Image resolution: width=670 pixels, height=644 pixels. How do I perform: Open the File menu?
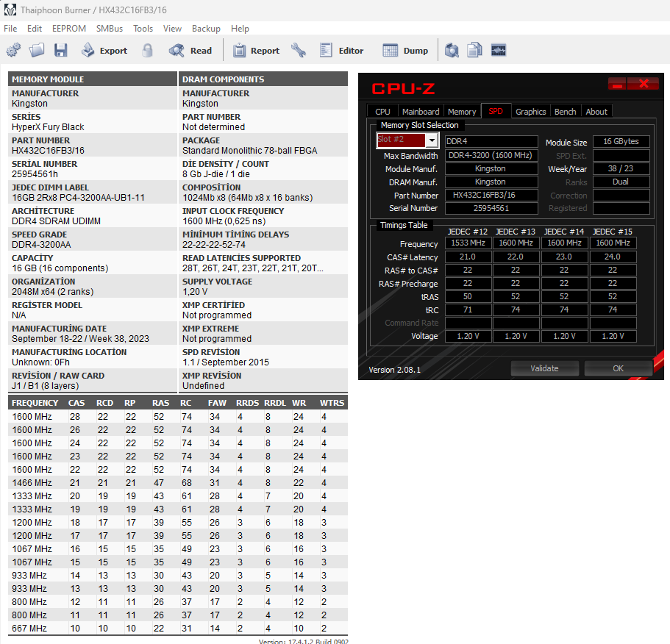coord(10,29)
